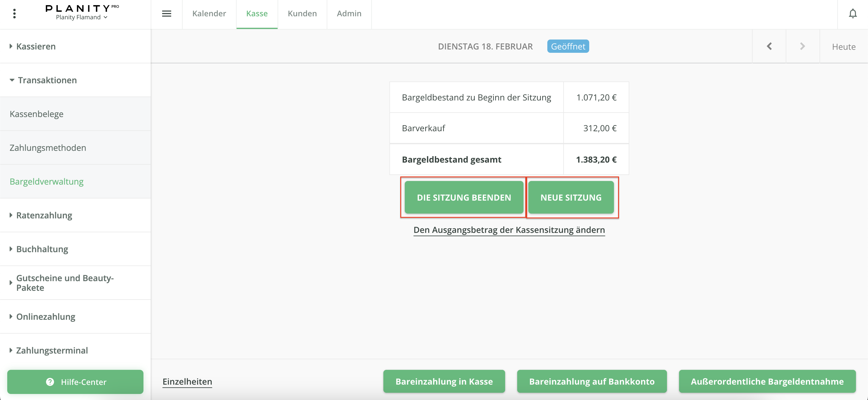This screenshot has width=868, height=400.
Task: Open the Einzelheiten details link
Action: click(x=187, y=382)
